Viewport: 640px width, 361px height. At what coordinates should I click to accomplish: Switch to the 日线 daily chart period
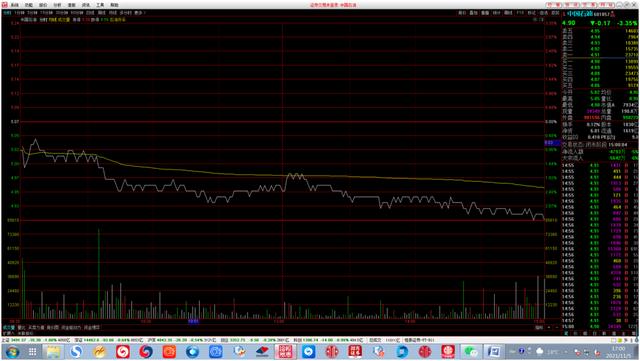[90, 13]
